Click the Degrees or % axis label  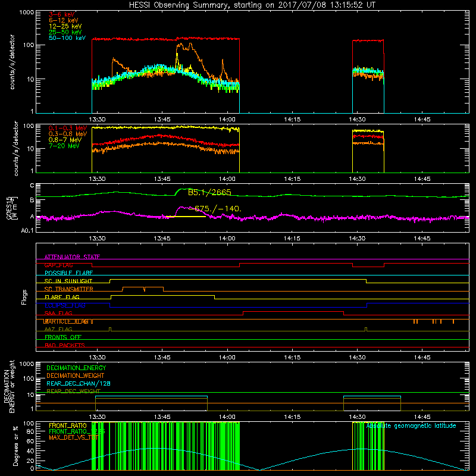16,446
